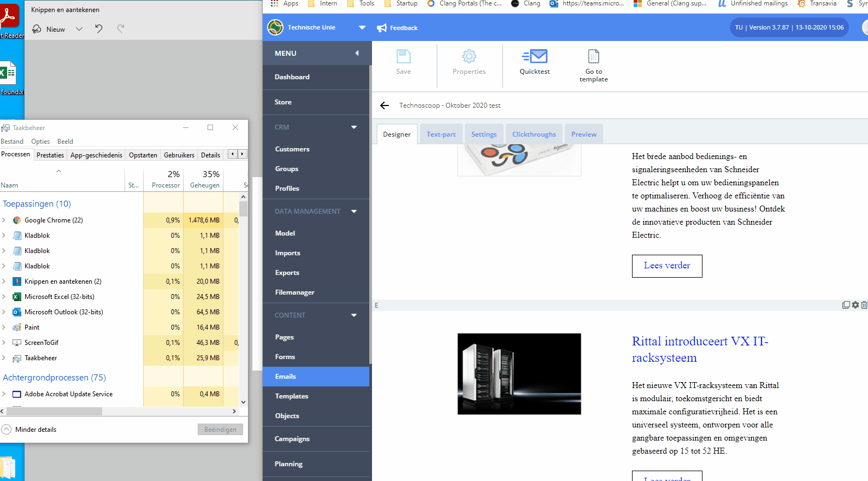This screenshot has height=481, width=868.
Task: Select Adobe Acrobat Update Service row
Action: point(119,394)
